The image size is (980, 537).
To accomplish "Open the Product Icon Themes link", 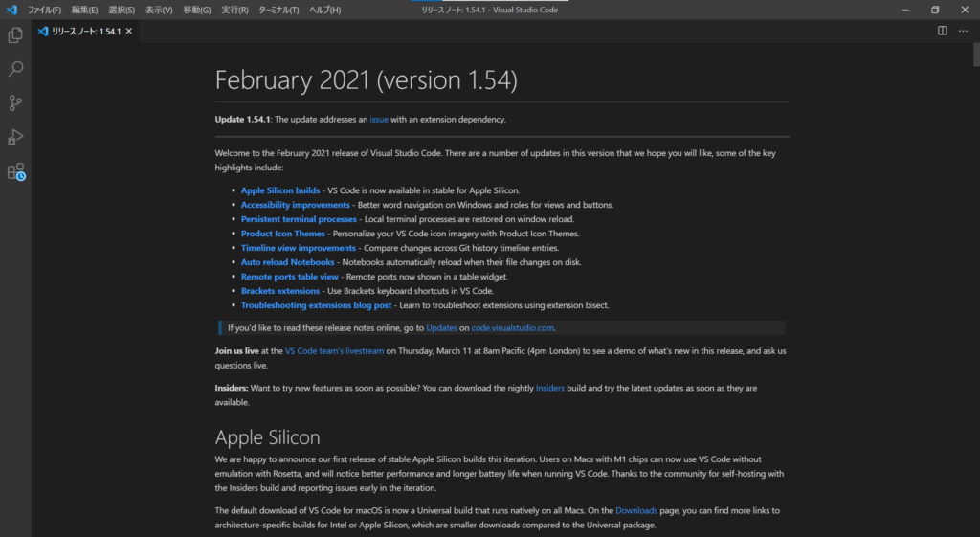I will [x=282, y=234].
